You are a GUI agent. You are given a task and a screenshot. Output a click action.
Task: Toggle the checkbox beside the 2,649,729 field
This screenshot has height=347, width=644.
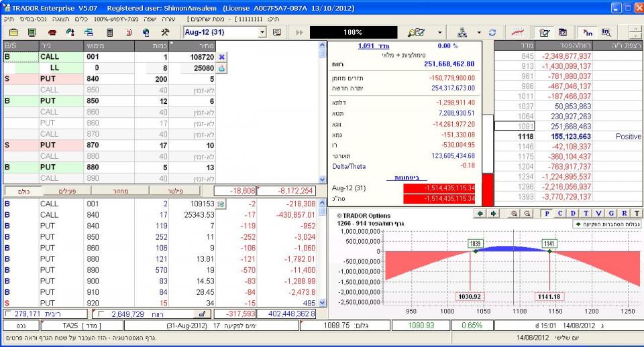pos(99,314)
